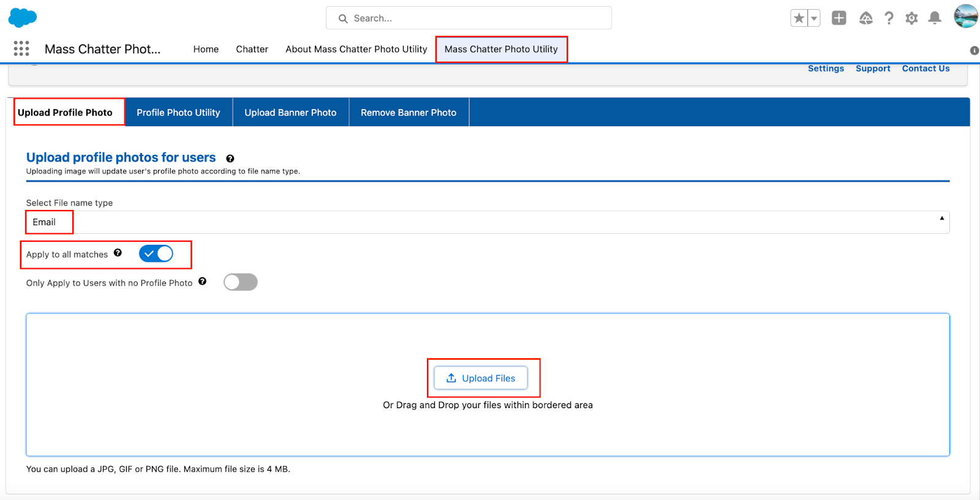This screenshot has width=980, height=500.
Task: Turn off the Apply to all matches toggle
Action: [x=156, y=253]
